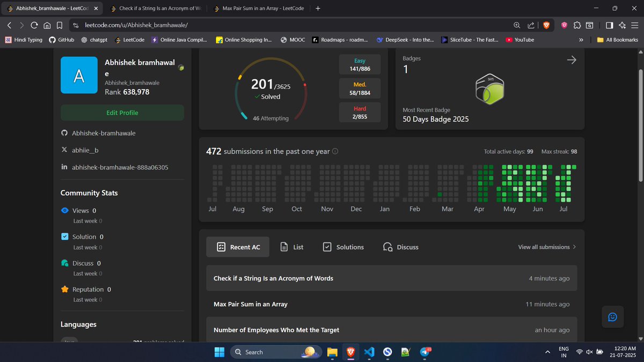Open Brave Leo AI sparkle icon
This screenshot has width=644, height=362.
tap(623, 25)
